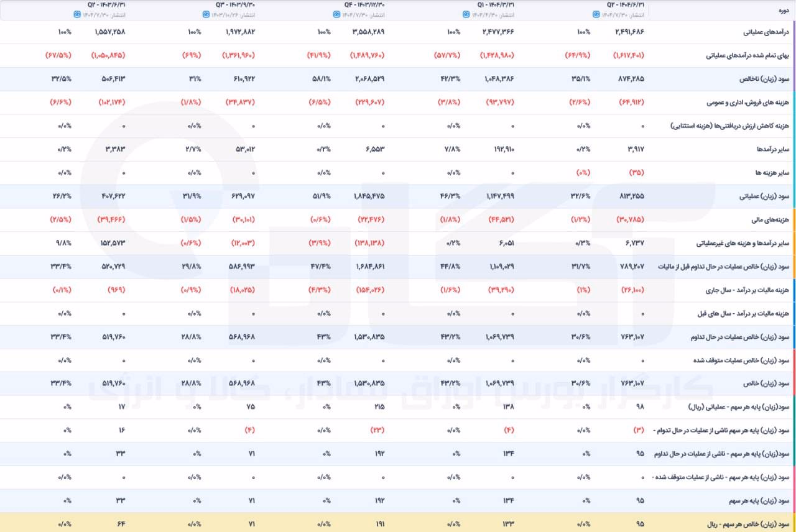Click the row label «بهای تمام شده درآمدهای عملیاتی»
Image resolution: width=796 pixels, height=532 pixels.
point(749,55)
